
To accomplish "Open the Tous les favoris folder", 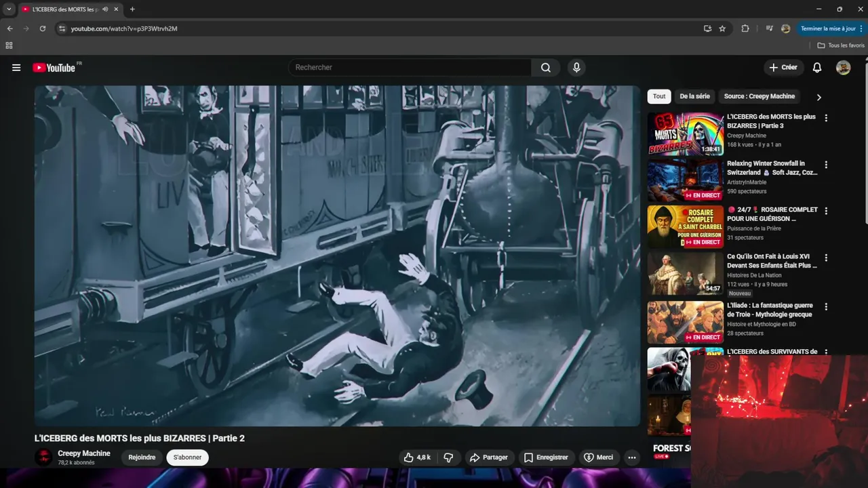I will (x=841, y=45).
